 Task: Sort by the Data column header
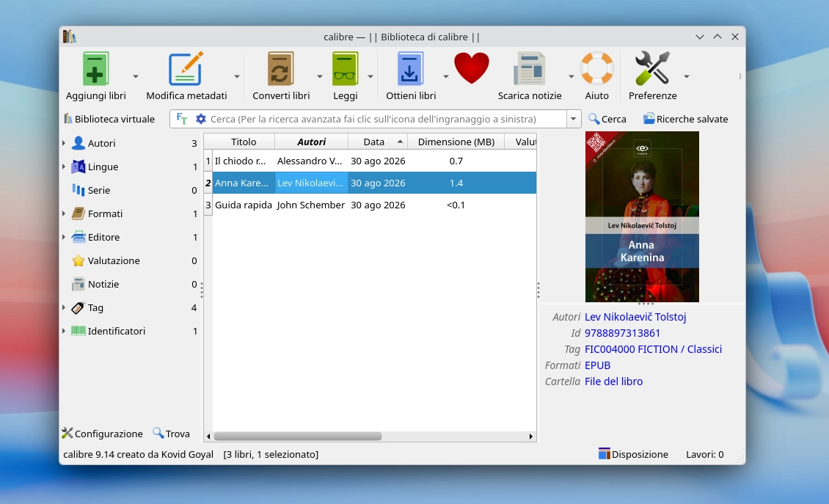point(378,142)
